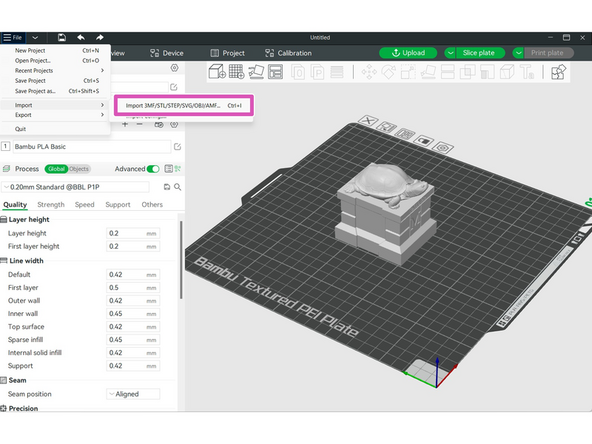The width and height of the screenshot is (592, 444).
Task: Click edit icon next to Bambu PLA Basic
Action: [x=177, y=146]
